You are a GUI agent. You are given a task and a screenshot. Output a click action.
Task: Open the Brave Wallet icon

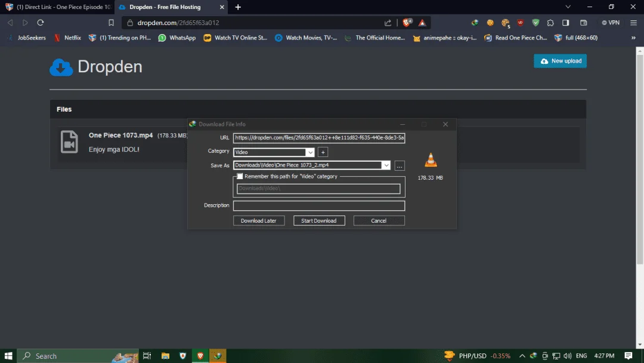583,23
